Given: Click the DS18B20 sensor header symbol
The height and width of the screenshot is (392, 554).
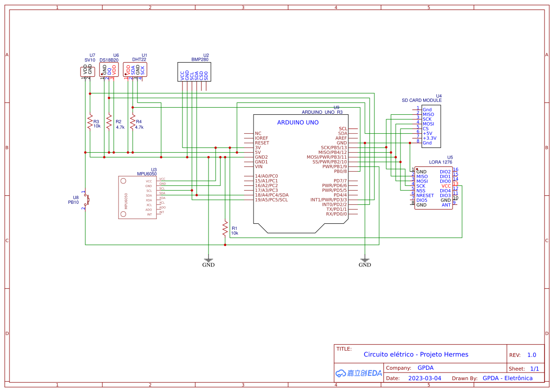Looking at the screenshot, I should pos(109,70).
